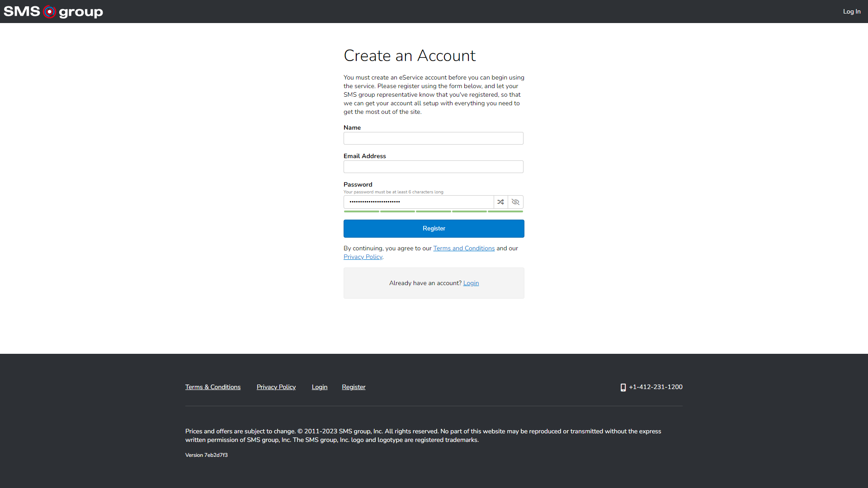Click Register in the footer
Image resolution: width=868 pixels, height=488 pixels.
(354, 387)
